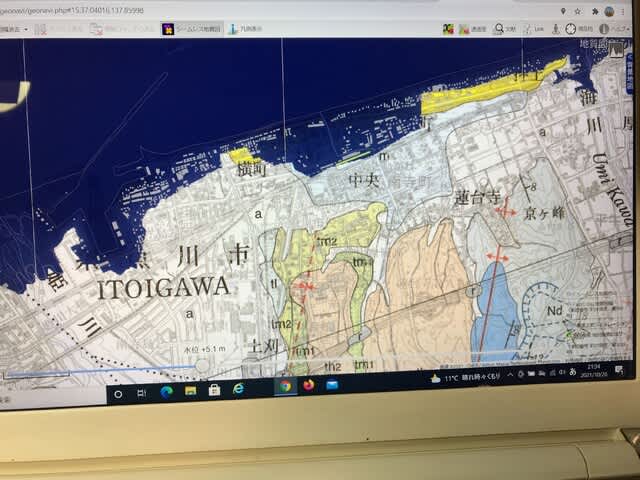The height and width of the screenshot is (480, 640).
Task: Open the leftmost map display dropdown
Action: pos(15,29)
